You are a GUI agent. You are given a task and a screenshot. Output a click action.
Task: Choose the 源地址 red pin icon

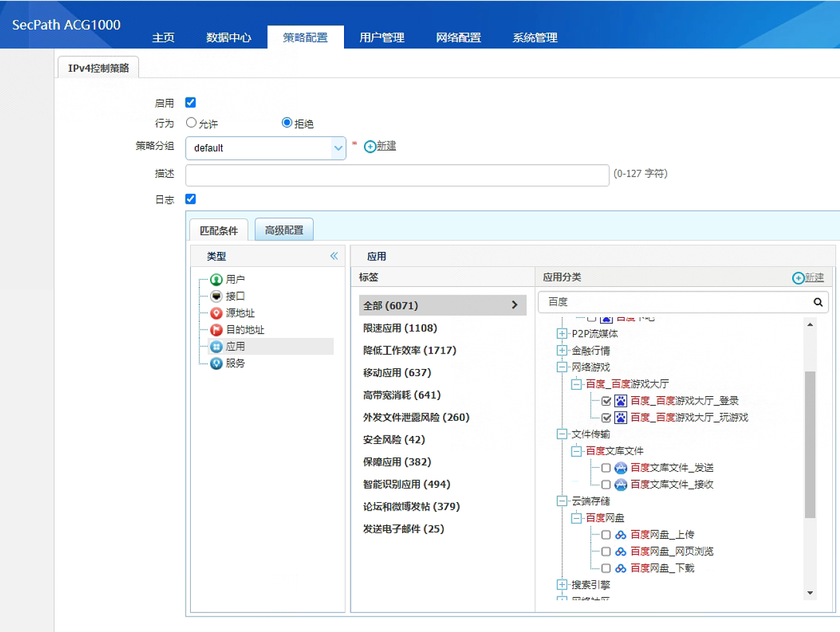click(x=217, y=313)
